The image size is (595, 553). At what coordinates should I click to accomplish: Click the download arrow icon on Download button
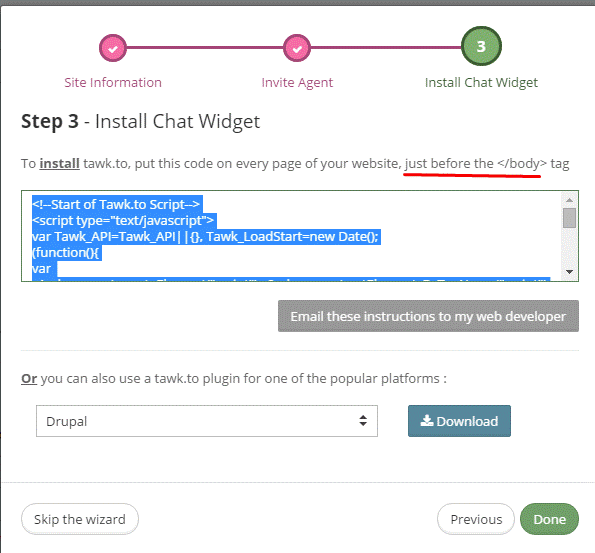427,421
